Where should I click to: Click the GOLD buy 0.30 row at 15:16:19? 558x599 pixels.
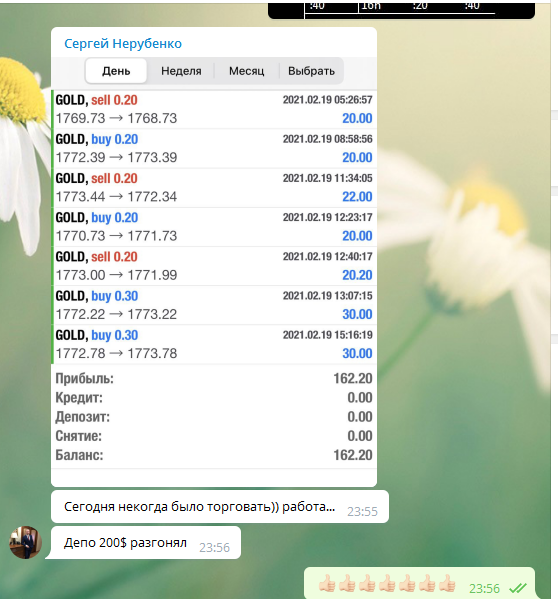pyautogui.click(x=214, y=344)
